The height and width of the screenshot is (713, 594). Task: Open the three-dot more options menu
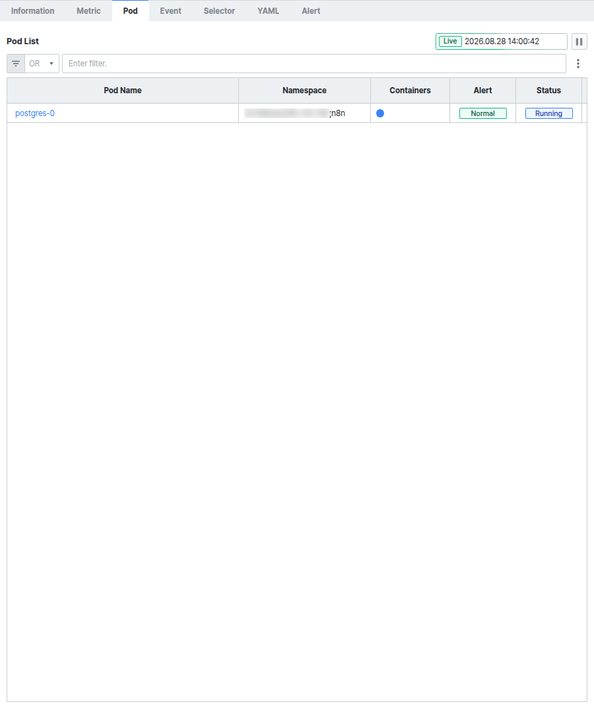[578, 64]
